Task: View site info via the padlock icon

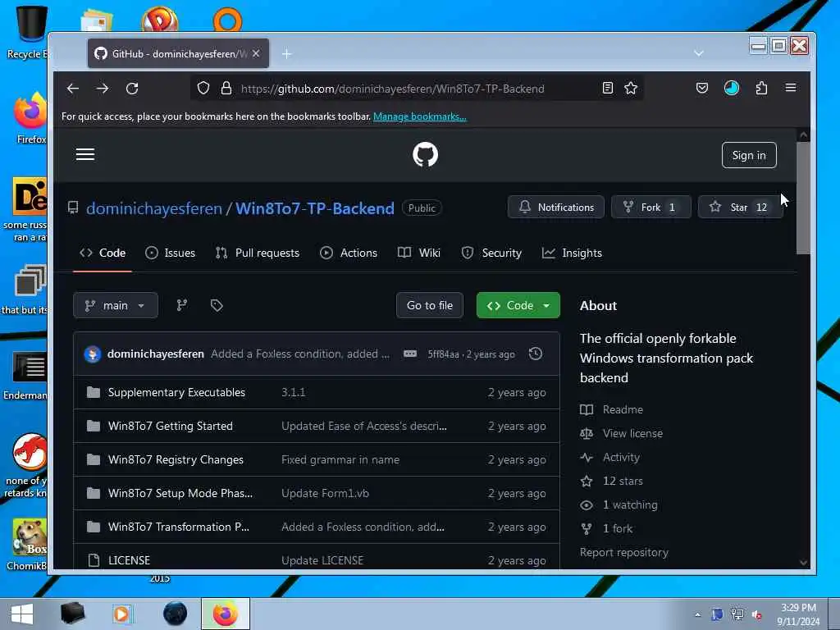Action: pyautogui.click(x=226, y=89)
